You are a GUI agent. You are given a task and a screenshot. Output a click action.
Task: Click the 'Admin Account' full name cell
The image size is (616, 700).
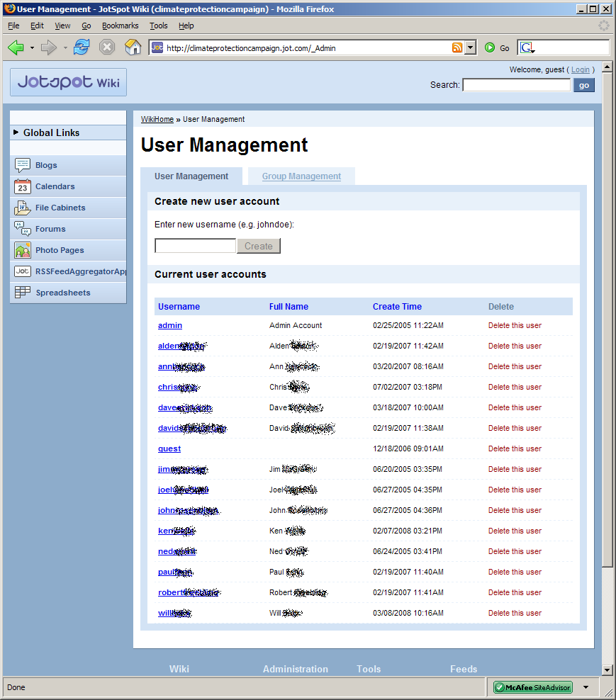tap(296, 325)
